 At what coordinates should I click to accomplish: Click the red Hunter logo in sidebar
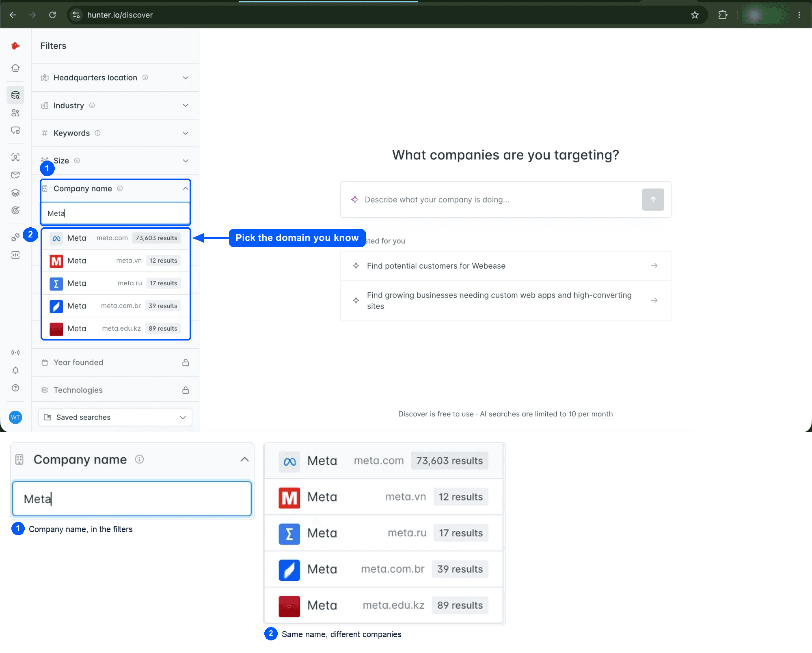click(x=15, y=46)
